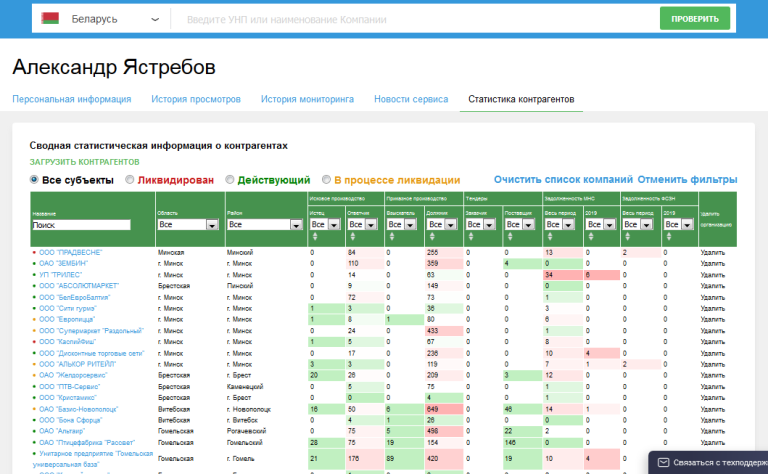Image resolution: width=768 pixels, height=474 pixels.
Task: Sort by МНС Весь период column arrows
Action: click(550, 237)
